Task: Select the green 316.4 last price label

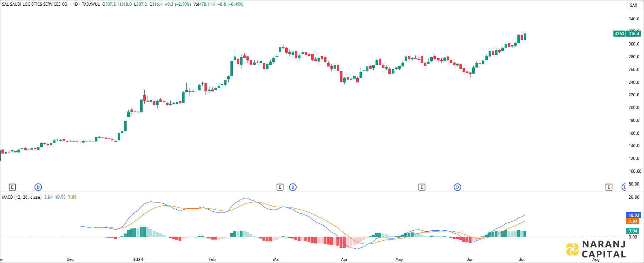Action: (634, 34)
